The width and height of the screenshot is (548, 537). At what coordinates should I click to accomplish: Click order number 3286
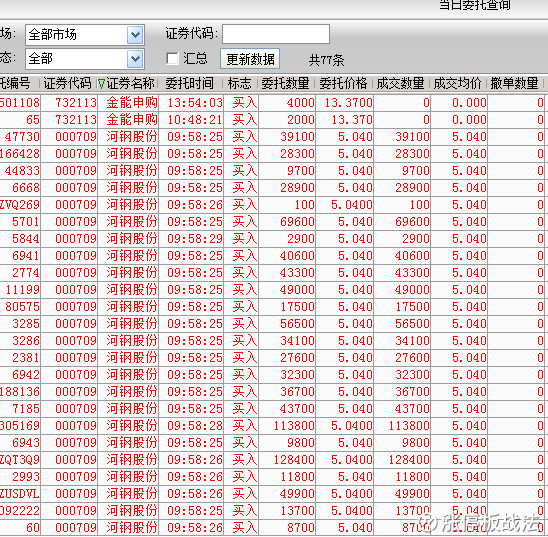26,341
